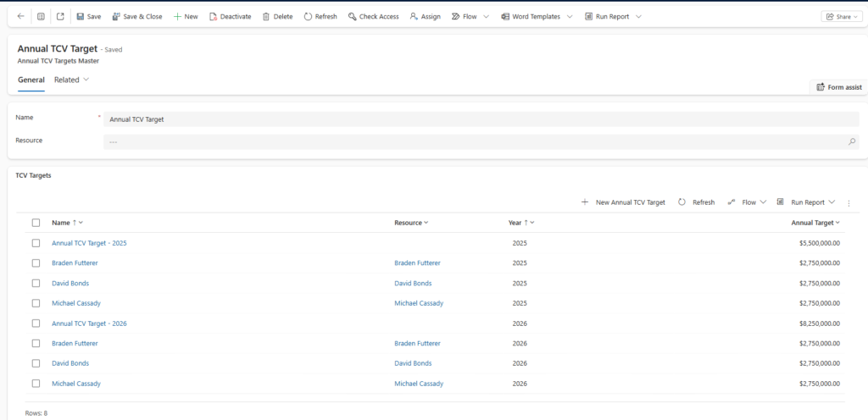Click the Save disk icon
This screenshot has width=868, height=420.
click(x=81, y=16)
